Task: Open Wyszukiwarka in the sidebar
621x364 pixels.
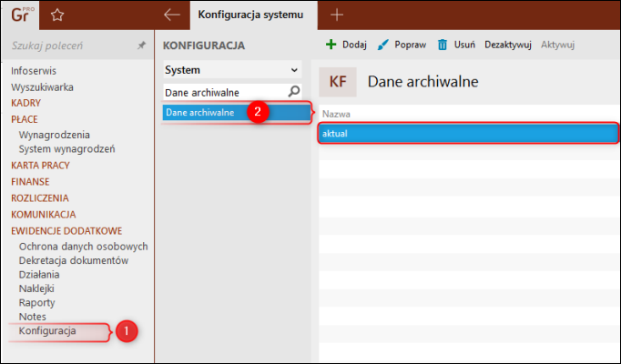Action: point(42,87)
